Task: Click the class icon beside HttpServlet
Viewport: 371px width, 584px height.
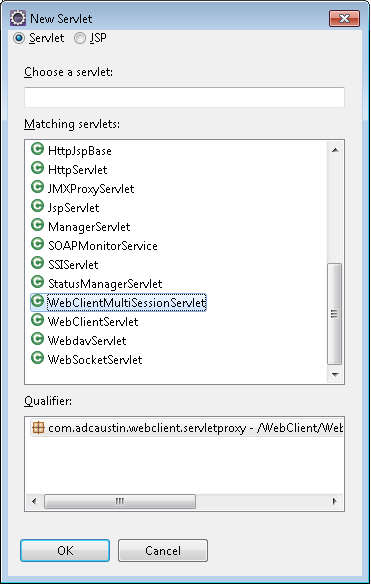Action: pos(37,168)
